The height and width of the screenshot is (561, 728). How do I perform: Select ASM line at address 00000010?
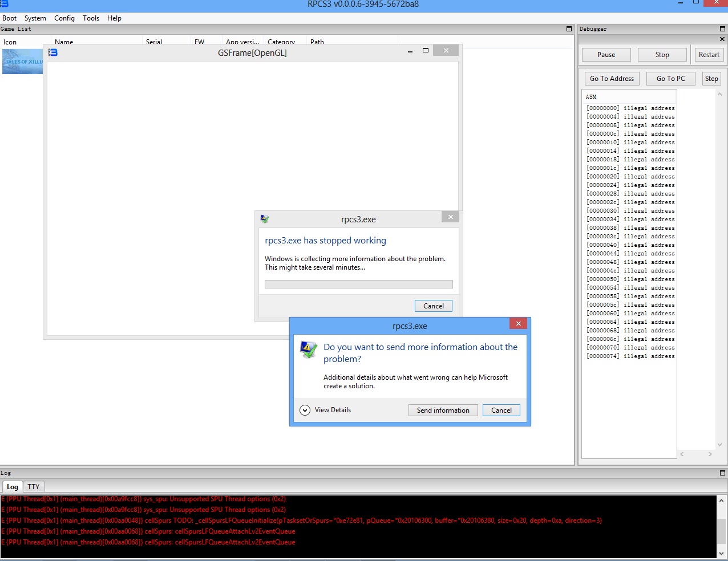(630, 142)
